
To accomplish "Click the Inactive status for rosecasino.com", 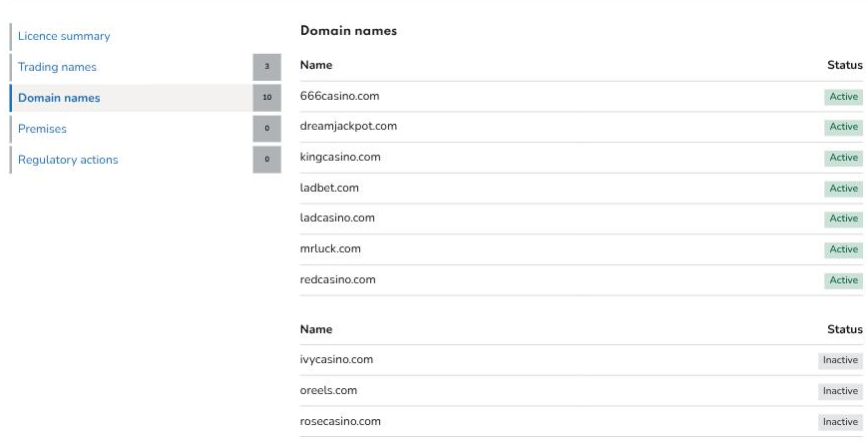I will [840, 422].
